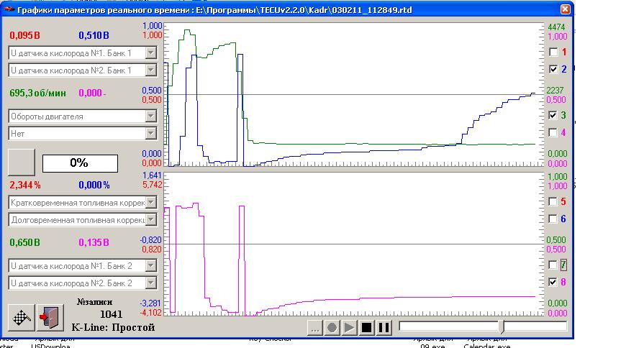Enable graph channel 1 checkbox
The height and width of the screenshot is (348, 644).
(553, 52)
